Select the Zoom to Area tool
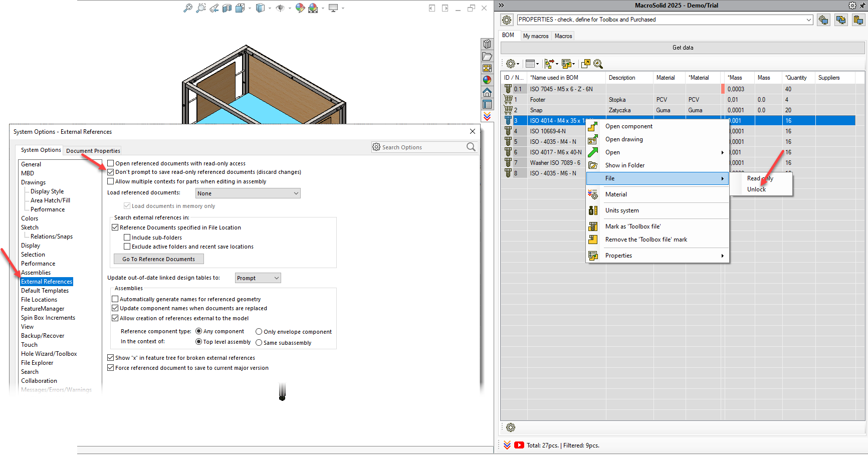The image size is (868, 455). click(x=201, y=8)
